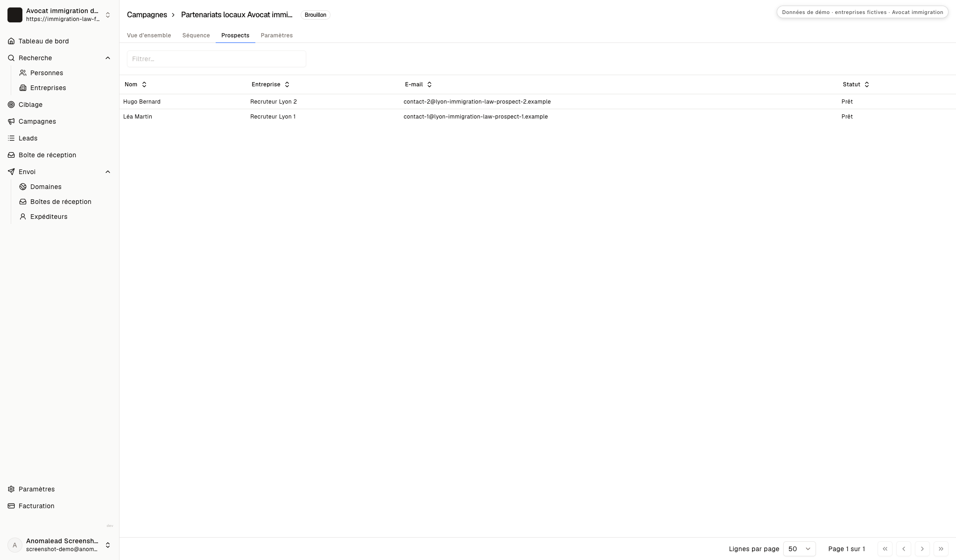Viewport: 956px width, 560px height.
Task: Switch to Séquence tab
Action: point(196,35)
